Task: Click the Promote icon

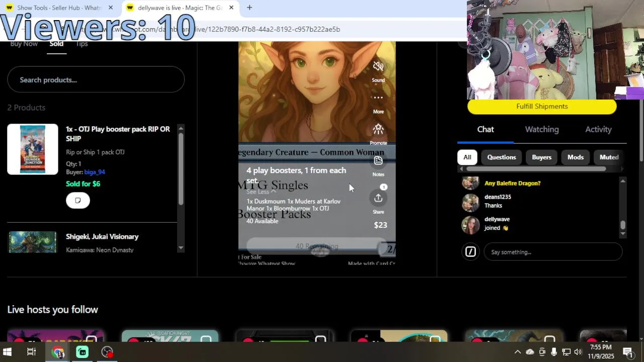Action: point(378,129)
